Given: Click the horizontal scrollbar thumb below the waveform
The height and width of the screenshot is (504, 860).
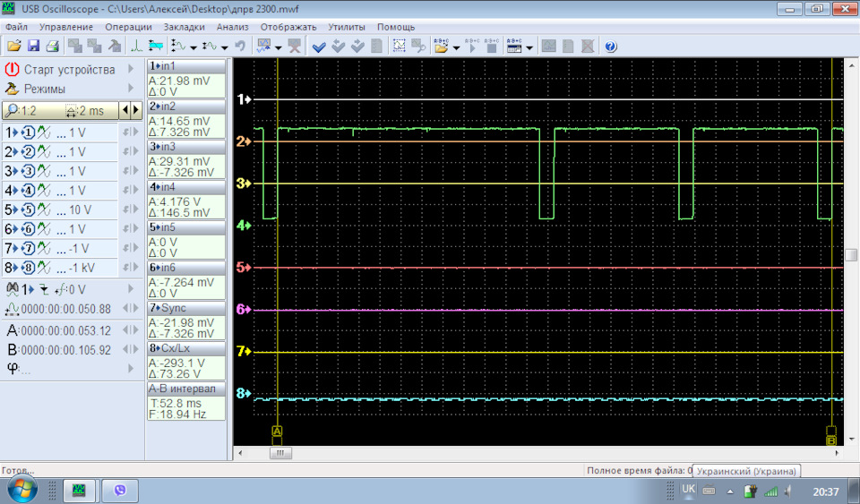Looking at the screenshot, I should 280,453.
